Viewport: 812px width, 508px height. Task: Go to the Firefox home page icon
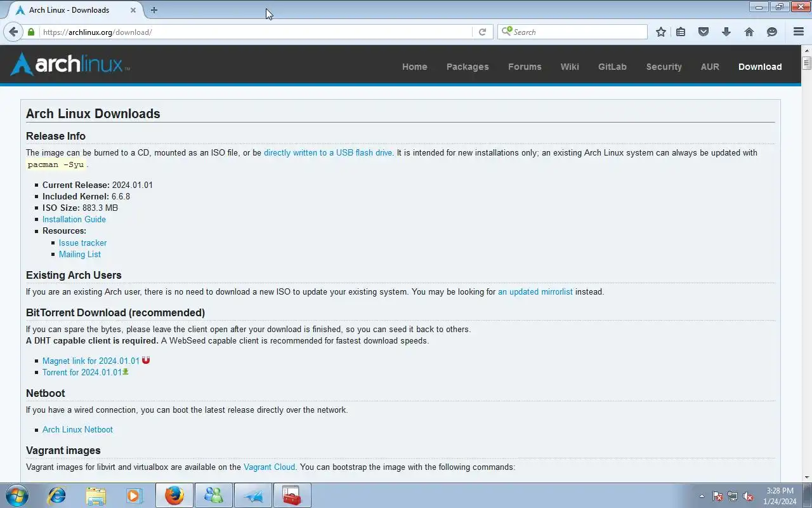[749, 32]
